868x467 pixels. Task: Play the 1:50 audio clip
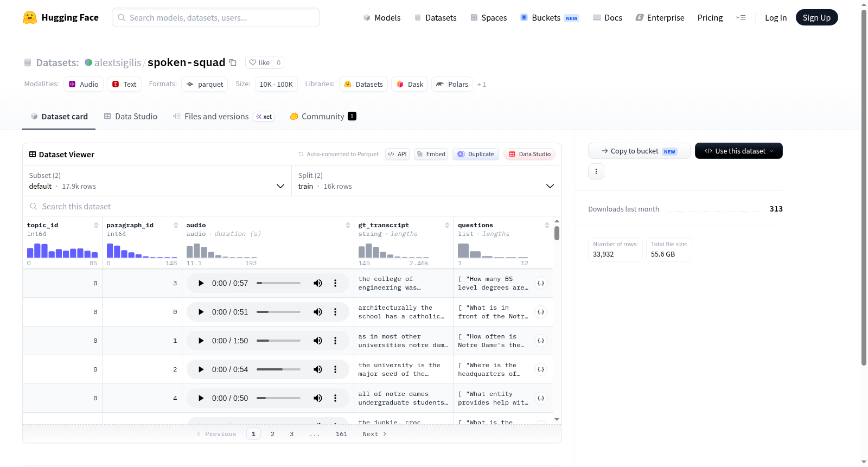[201, 341]
